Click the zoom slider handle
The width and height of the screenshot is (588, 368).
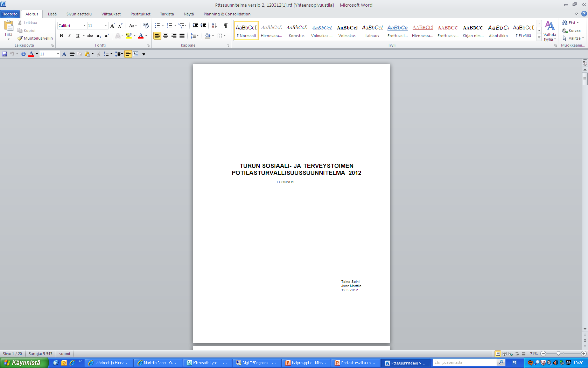point(558,354)
